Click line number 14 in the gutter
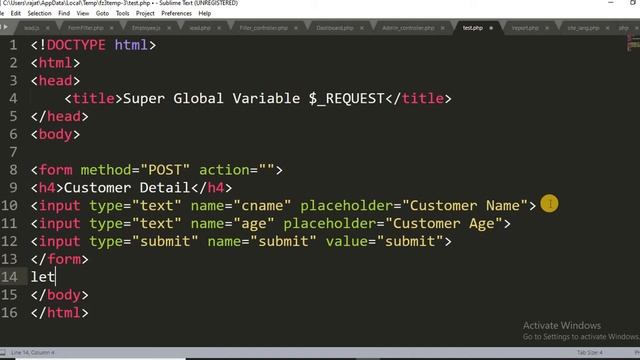 (x=9, y=277)
